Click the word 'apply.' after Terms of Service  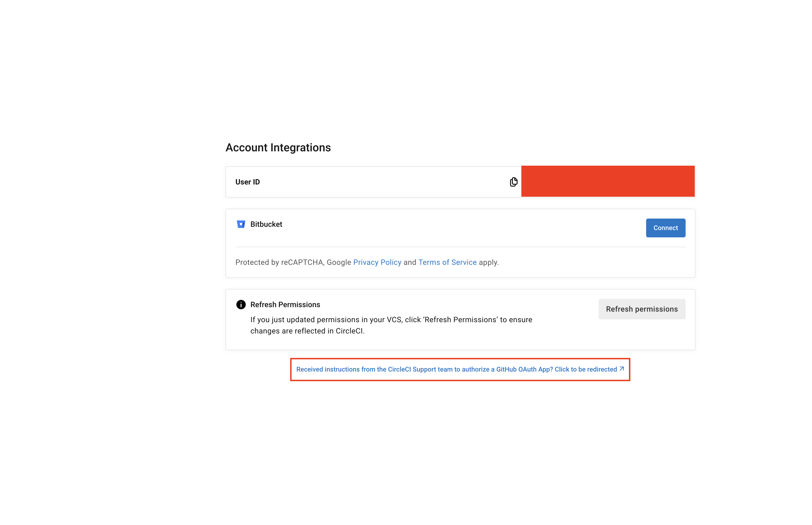tap(488, 262)
